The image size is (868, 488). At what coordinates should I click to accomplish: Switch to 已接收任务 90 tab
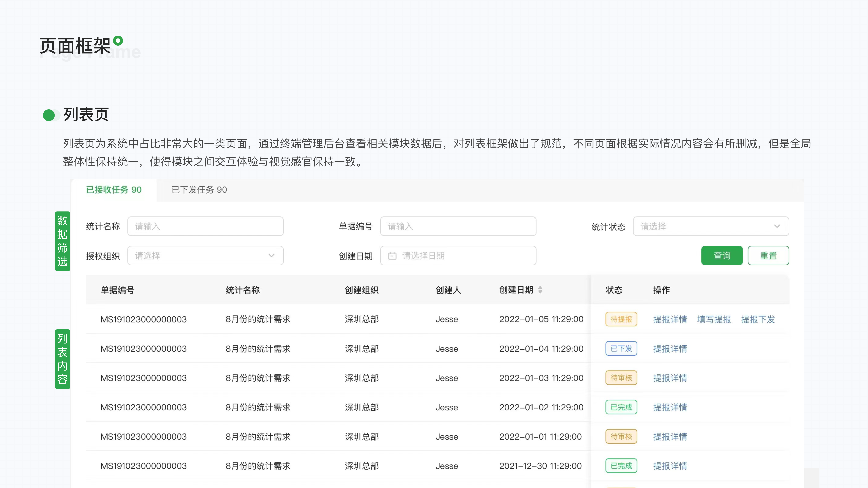pos(114,190)
